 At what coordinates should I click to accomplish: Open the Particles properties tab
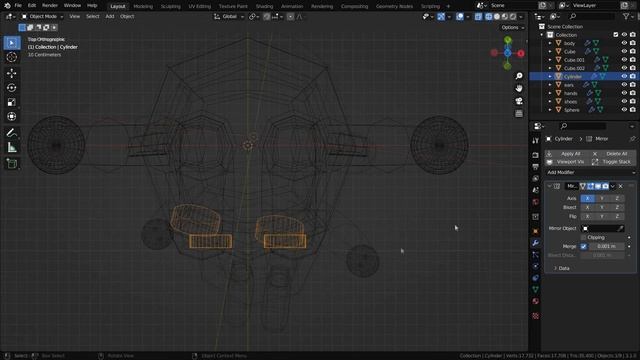(536, 255)
